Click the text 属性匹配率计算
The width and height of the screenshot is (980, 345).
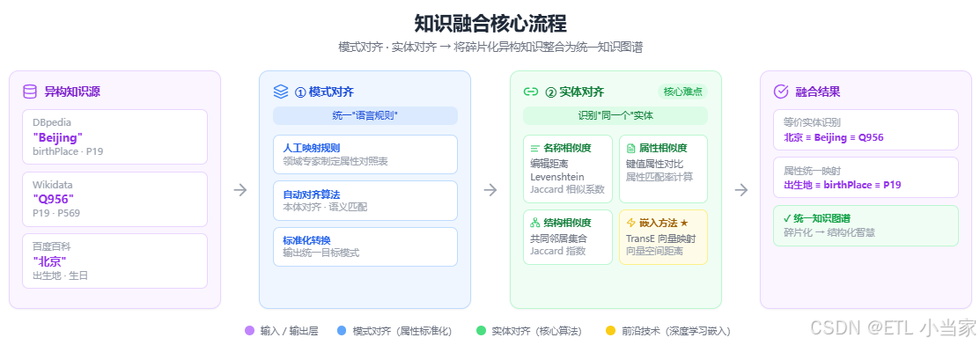click(660, 176)
